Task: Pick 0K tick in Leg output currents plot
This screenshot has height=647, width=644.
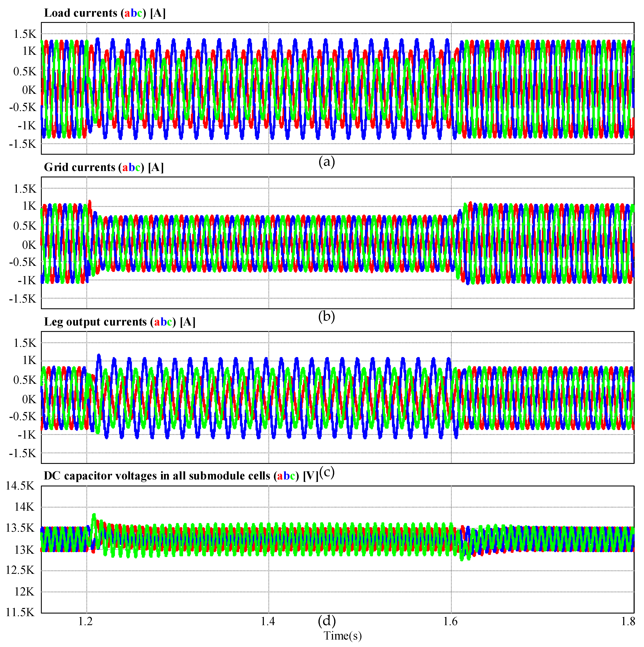Action: [29, 399]
